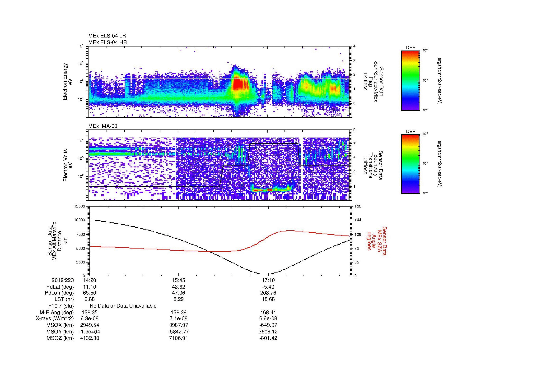Click the red MEx SZA Angle label
The image size is (555, 392).
tap(377, 241)
